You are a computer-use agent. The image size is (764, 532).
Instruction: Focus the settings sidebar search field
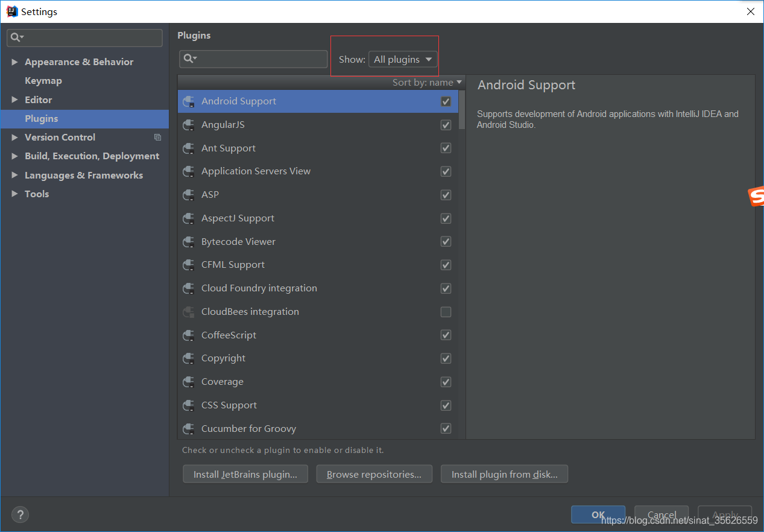pos(84,37)
